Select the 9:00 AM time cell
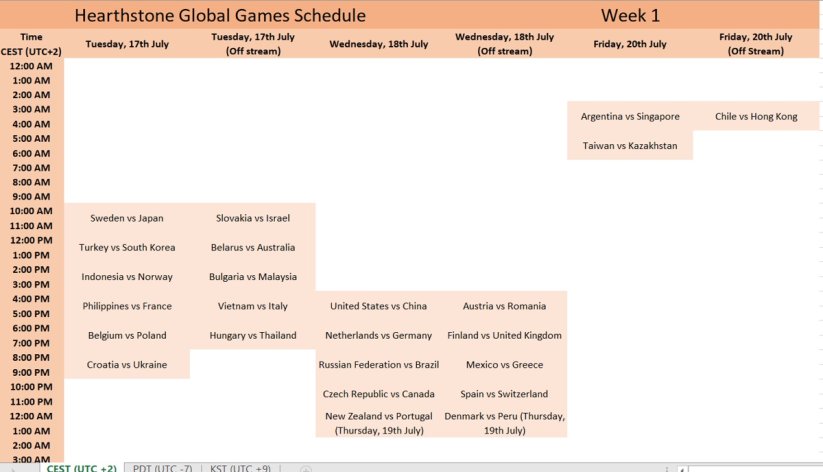The image size is (823, 472). 31,196
